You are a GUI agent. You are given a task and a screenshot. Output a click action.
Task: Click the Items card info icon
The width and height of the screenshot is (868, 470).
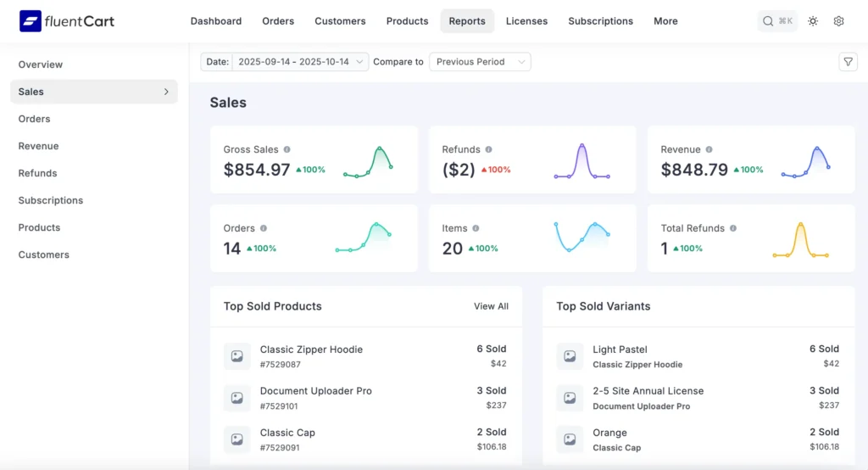tap(476, 228)
